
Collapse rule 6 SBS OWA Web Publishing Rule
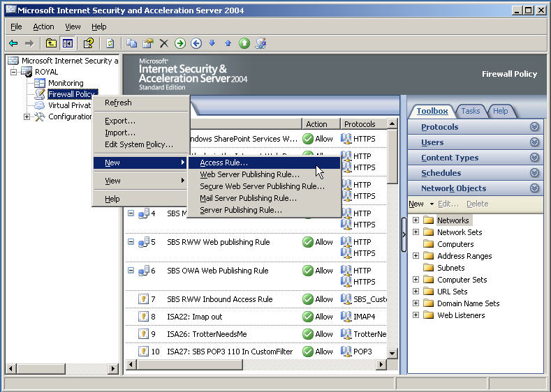pos(131,271)
